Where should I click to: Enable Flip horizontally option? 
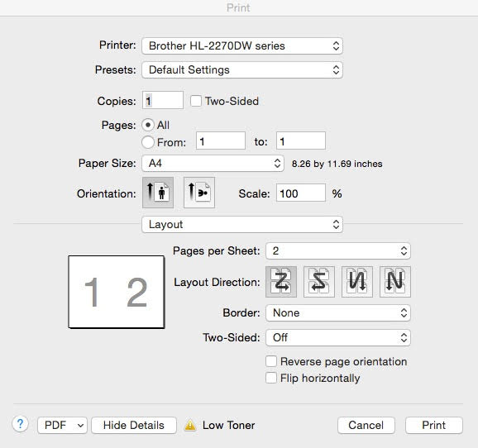(271, 378)
